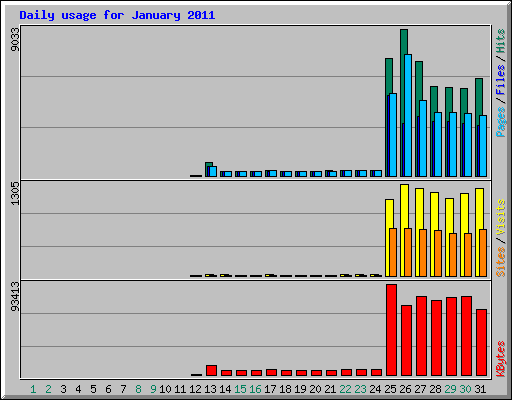
Task: Select the red KBytes bar for day 26
Action: coord(406,340)
